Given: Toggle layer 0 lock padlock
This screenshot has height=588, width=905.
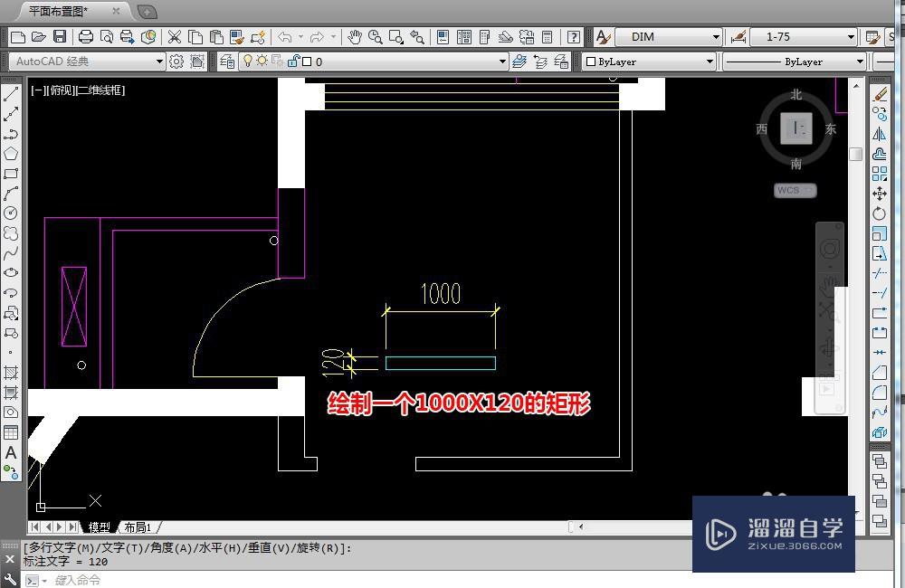Looking at the screenshot, I should (x=294, y=61).
